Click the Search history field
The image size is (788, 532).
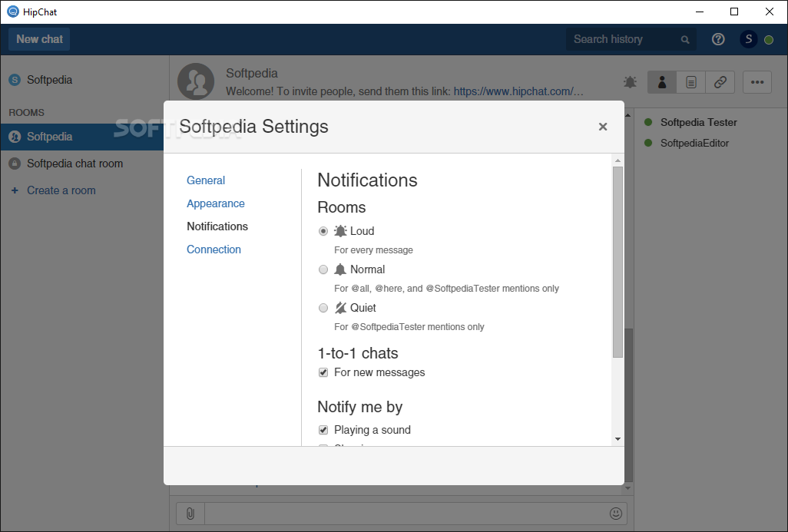[x=631, y=39]
